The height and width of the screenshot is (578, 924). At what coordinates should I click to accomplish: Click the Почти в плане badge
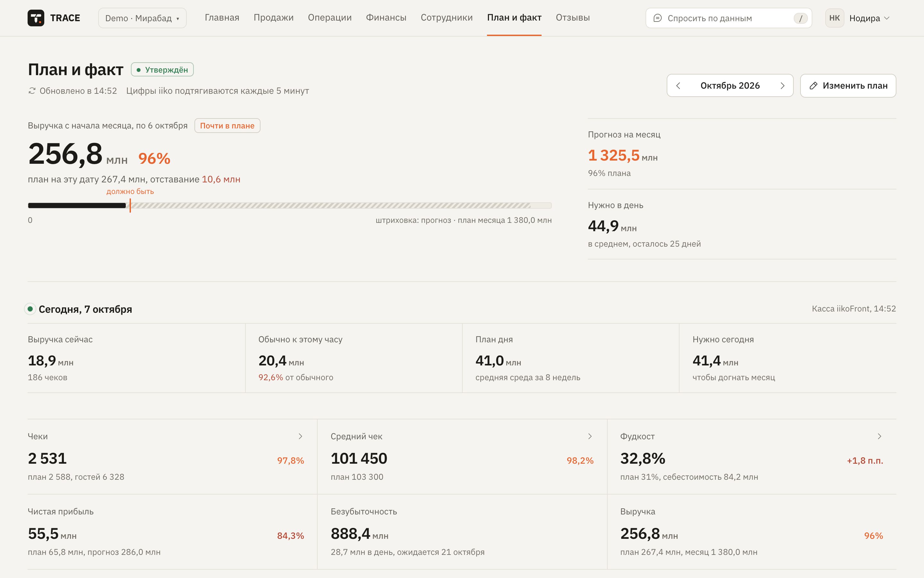(x=227, y=126)
